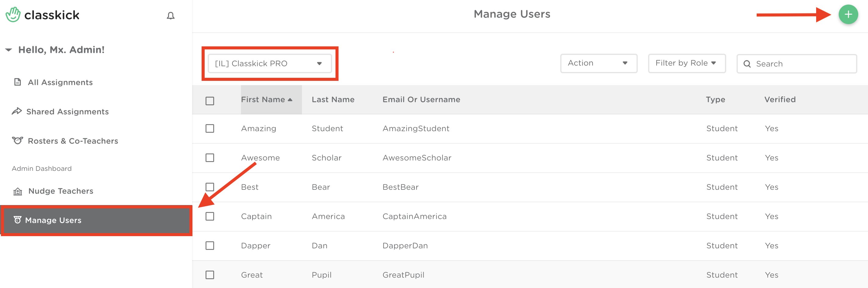868x288 pixels.
Task: Click the Classkick hand logo
Action: [x=13, y=15]
